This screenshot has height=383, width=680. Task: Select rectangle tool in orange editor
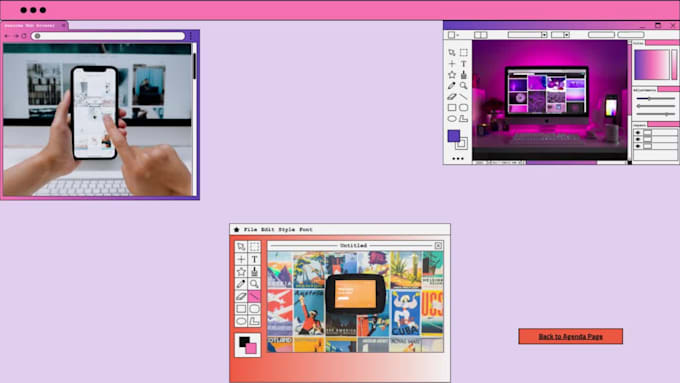[x=241, y=309]
